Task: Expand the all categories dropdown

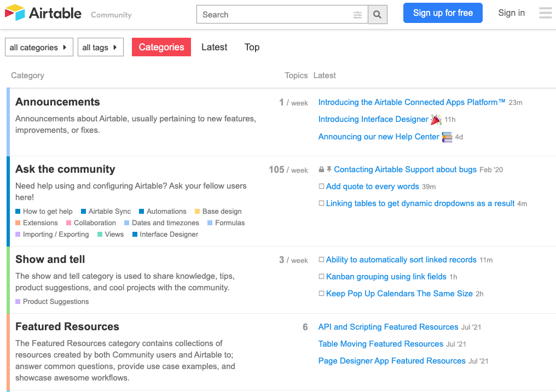Action: 39,47
